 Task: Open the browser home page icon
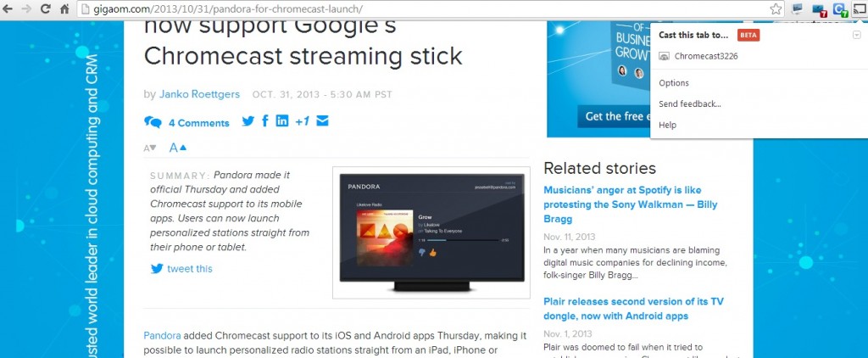pyautogui.click(x=64, y=8)
